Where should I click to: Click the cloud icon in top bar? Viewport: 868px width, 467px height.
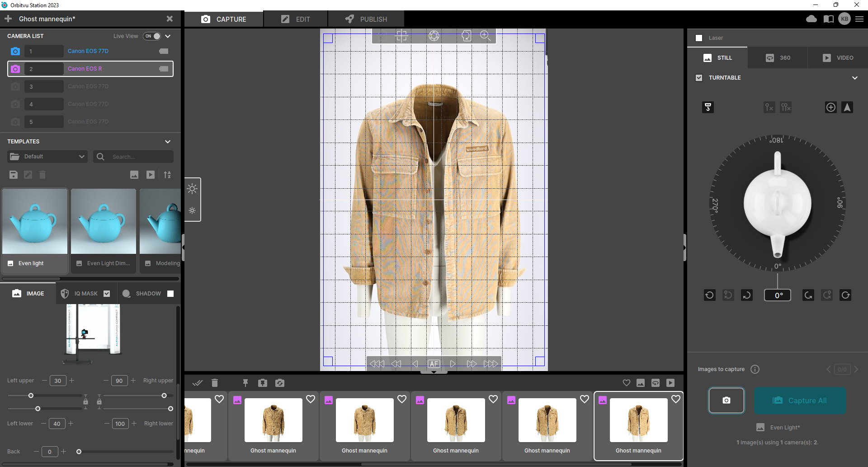811,19
